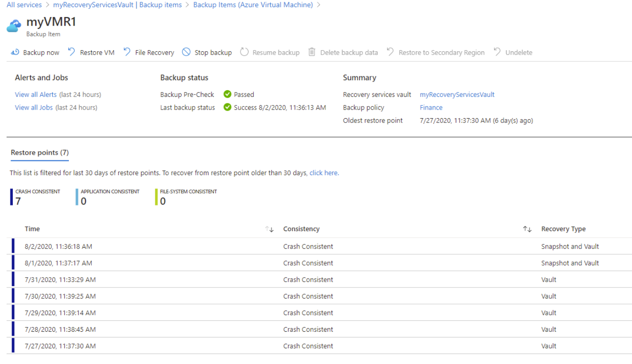Screen dimensions: 632x364
Task: Toggle sort order on the Time column
Action: click(269, 229)
